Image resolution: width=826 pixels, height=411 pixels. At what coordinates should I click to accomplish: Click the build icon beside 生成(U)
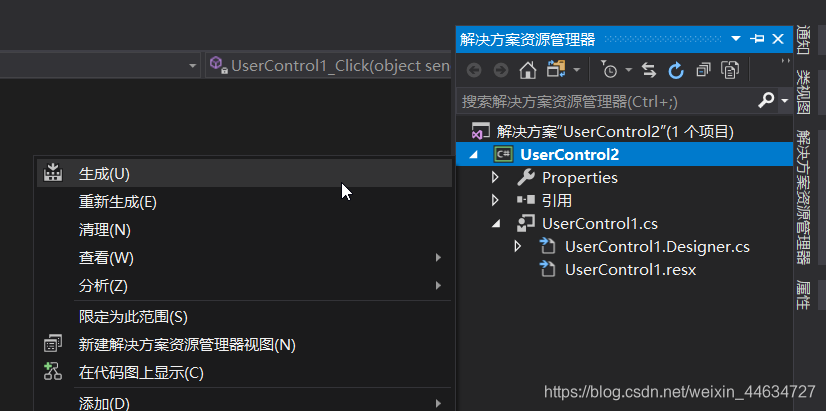(x=53, y=173)
